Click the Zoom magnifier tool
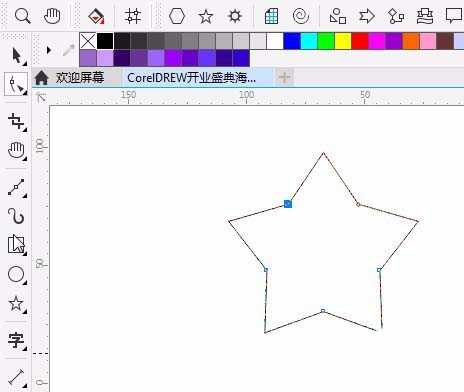 click(23, 16)
